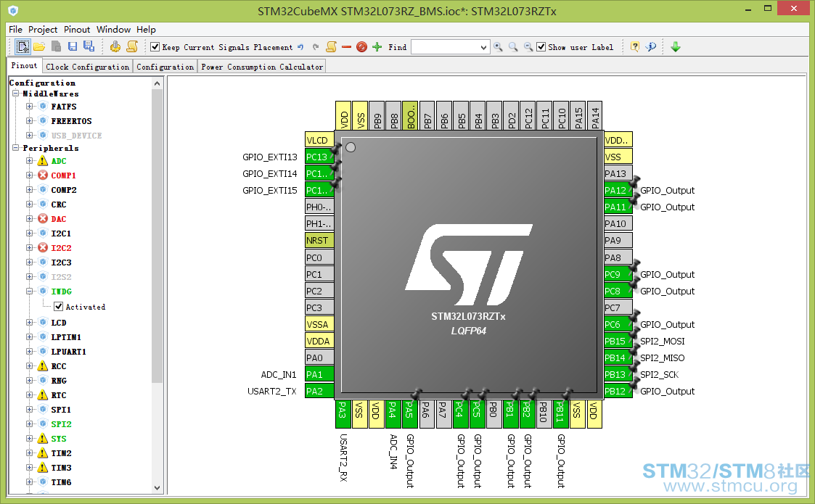Click the About info icon

[x=651, y=46]
